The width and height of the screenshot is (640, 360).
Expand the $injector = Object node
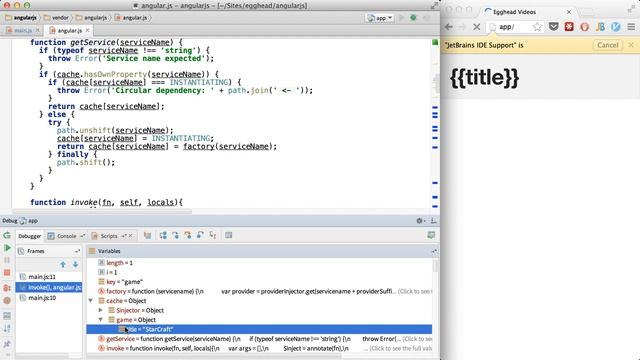click(x=101, y=310)
